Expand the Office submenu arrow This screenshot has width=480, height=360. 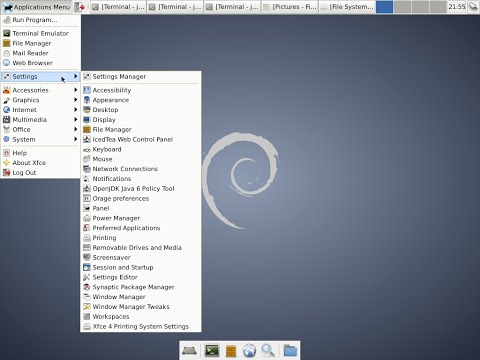76,129
